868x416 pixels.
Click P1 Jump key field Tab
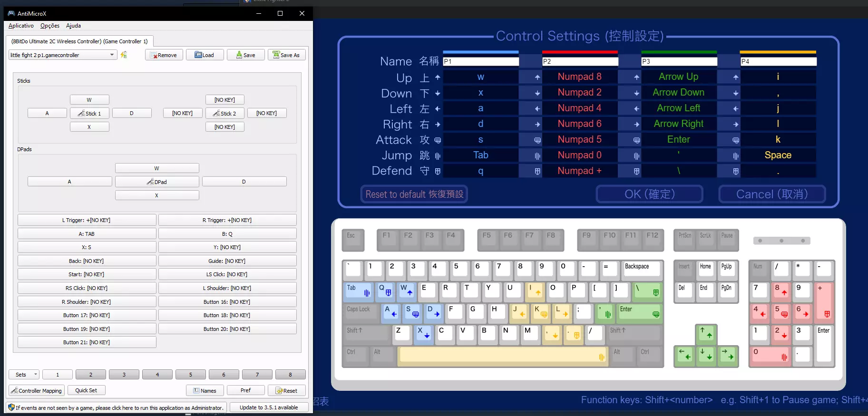[x=481, y=155]
